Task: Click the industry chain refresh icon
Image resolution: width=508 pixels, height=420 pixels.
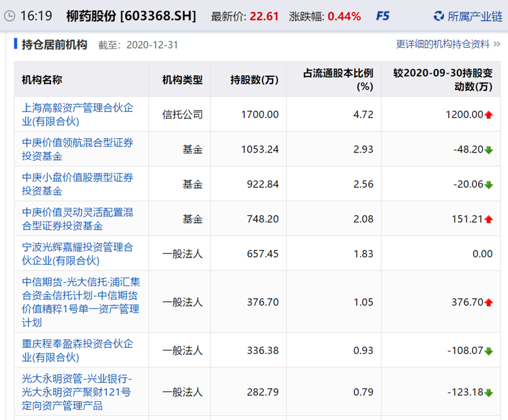Action: [439, 16]
